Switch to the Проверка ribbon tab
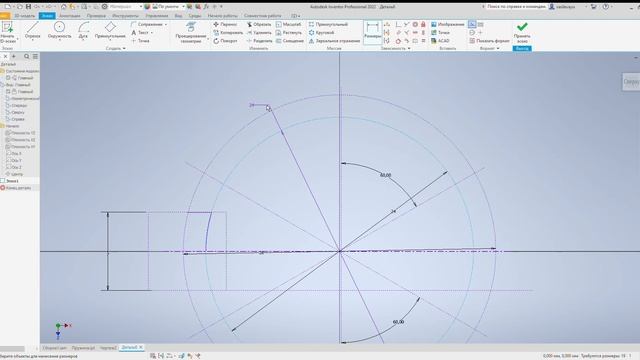The image size is (640, 360). (x=96, y=16)
